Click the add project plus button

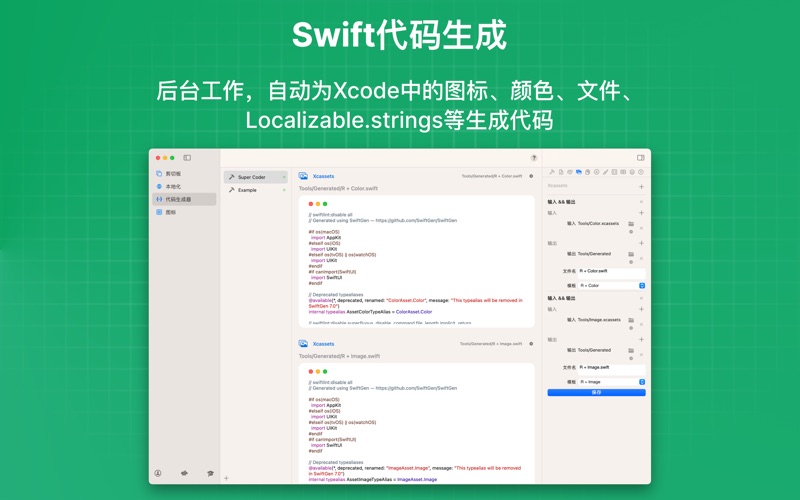coord(227,478)
